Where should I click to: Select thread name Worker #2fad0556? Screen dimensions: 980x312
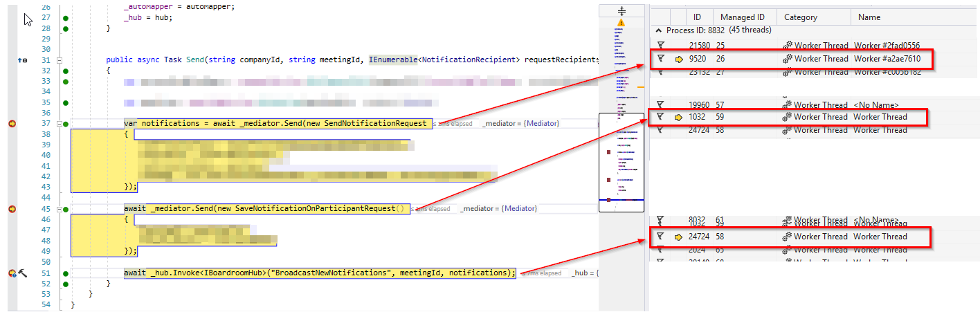[x=887, y=46]
